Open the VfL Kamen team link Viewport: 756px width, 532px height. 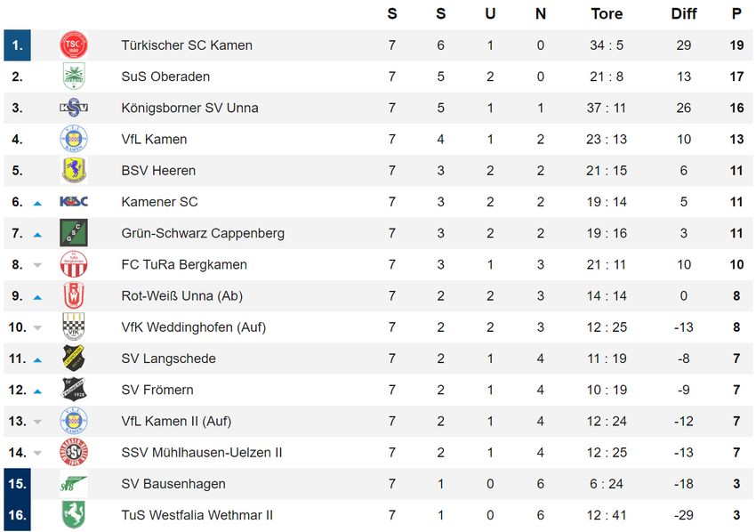pos(154,140)
